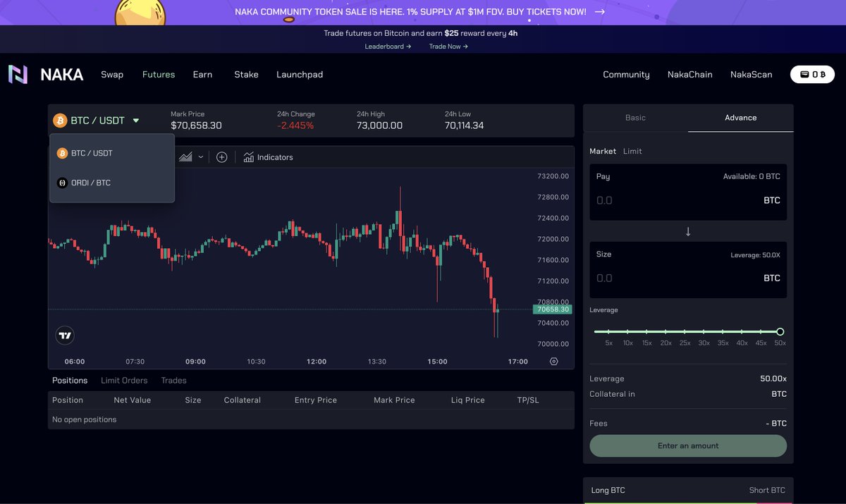The image size is (846, 504).
Task: Select Market order type
Action: click(603, 151)
